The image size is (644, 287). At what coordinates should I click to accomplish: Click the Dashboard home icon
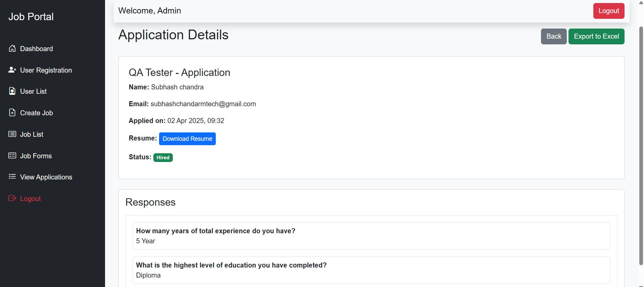[x=12, y=48]
